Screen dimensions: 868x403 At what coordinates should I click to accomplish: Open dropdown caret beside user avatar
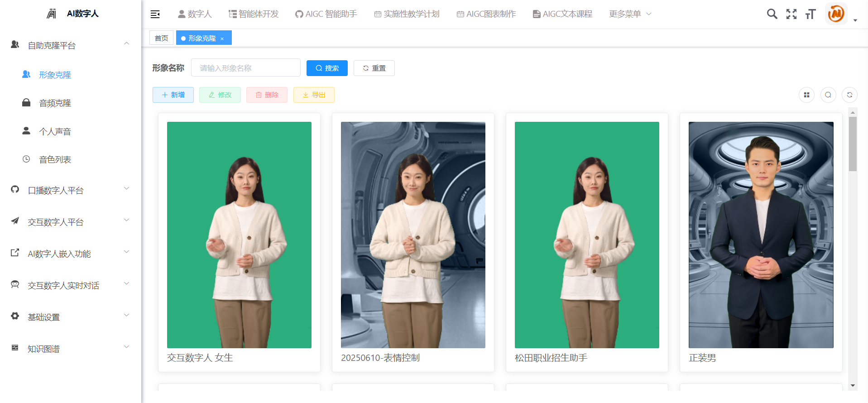click(855, 20)
